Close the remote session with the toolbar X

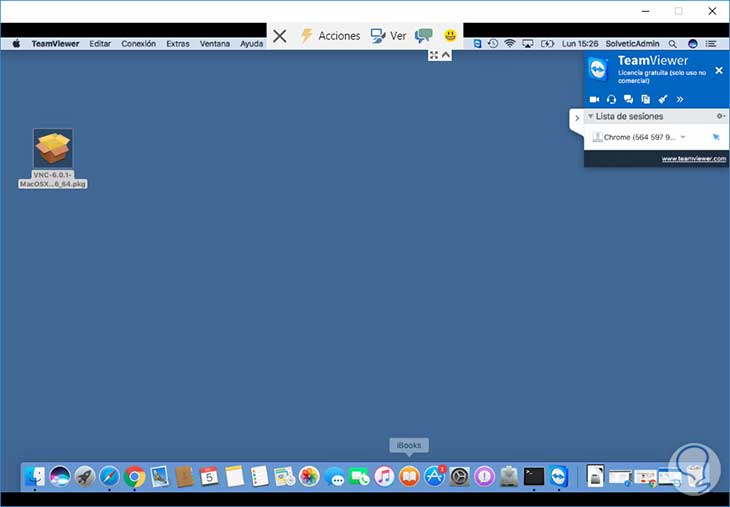click(x=279, y=36)
